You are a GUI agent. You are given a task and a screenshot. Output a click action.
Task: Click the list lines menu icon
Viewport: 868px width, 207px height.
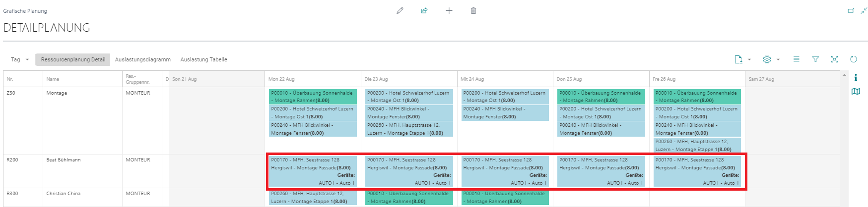(x=796, y=59)
